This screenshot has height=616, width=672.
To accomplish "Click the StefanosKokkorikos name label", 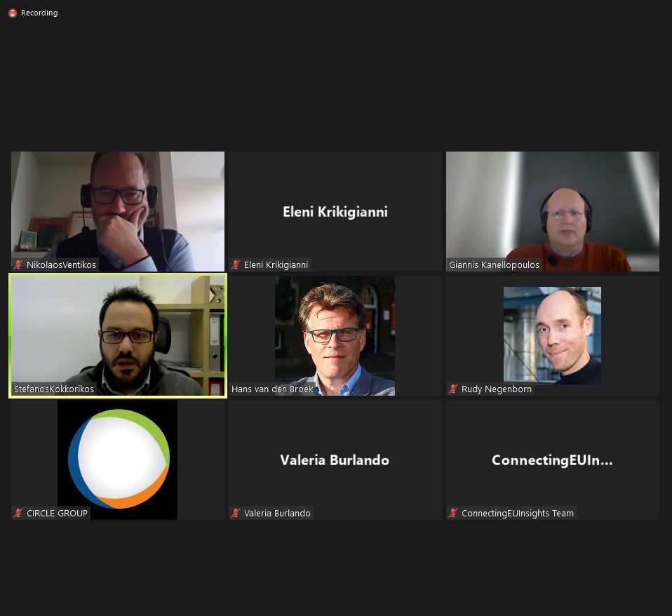I will (x=54, y=389).
